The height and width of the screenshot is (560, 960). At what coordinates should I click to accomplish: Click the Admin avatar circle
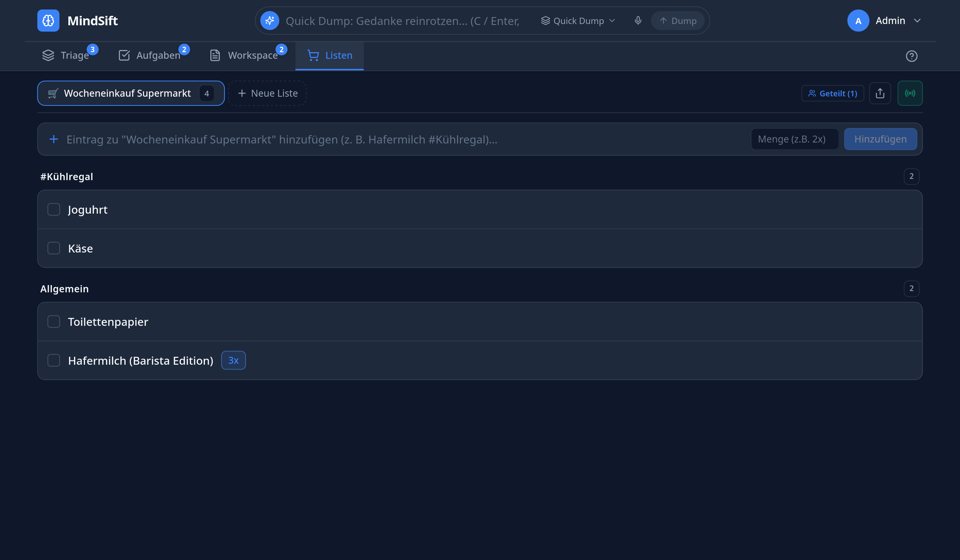coord(858,21)
